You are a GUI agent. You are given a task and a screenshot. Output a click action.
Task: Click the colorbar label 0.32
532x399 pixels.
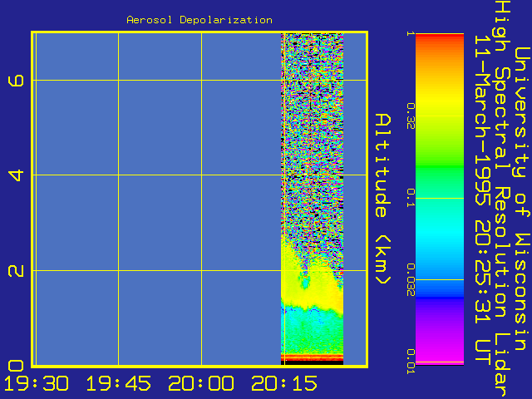pyautogui.click(x=411, y=116)
